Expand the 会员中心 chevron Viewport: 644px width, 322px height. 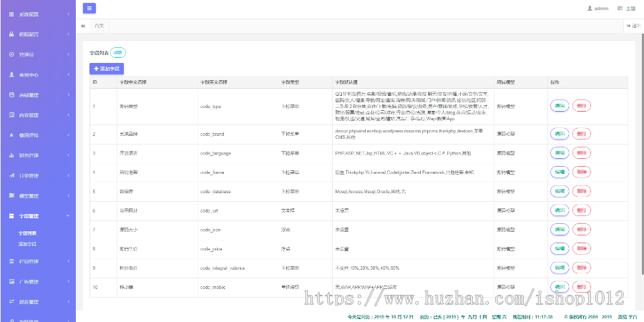[x=69, y=74]
